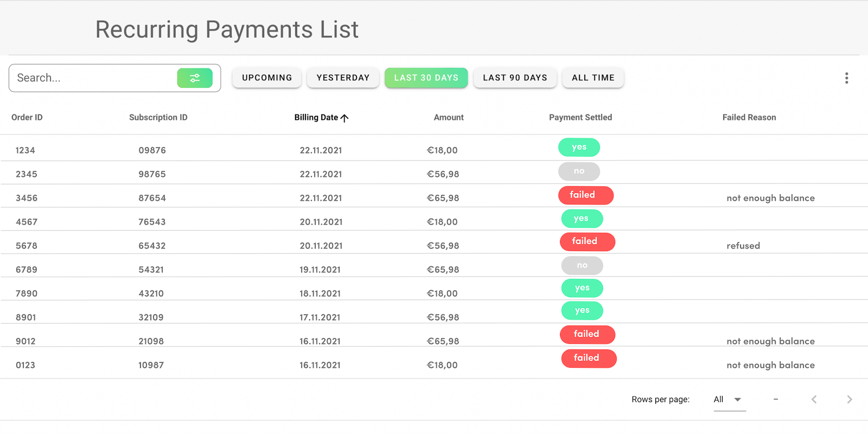Viewport: 868px width, 434px height.
Task: Sort by Subscription ID column header
Action: click(x=158, y=117)
